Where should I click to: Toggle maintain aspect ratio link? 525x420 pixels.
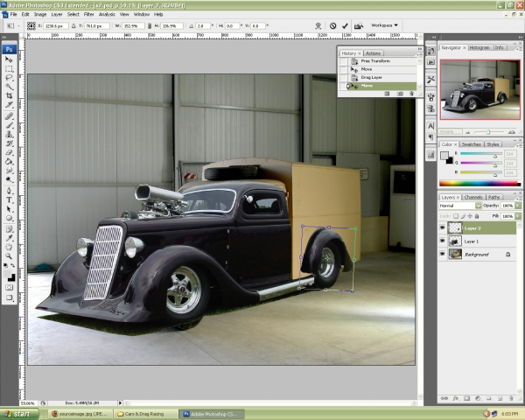click(x=150, y=25)
